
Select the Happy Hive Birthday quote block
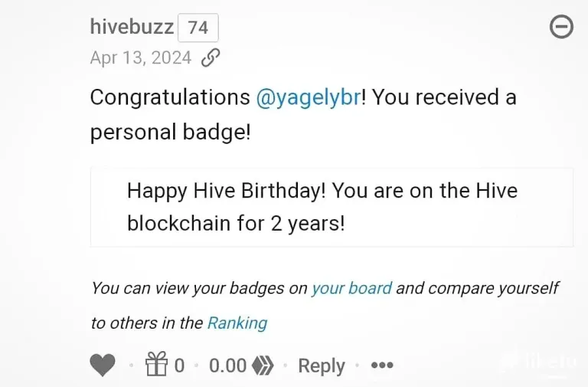(332, 207)
